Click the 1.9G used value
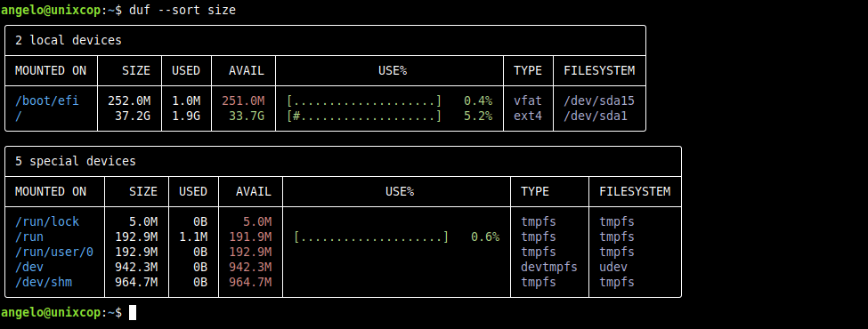The height and width of the screenshot is (329, 868). click(x=186, y=116)
